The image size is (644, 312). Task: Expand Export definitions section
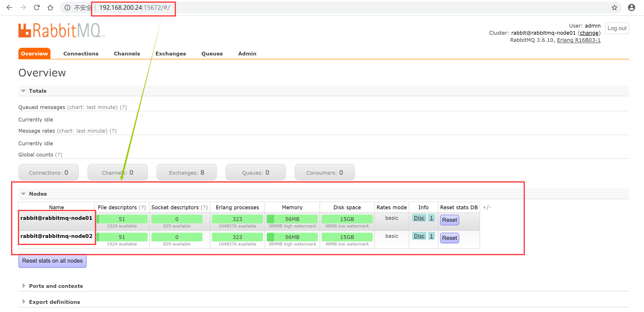point(54,302)
